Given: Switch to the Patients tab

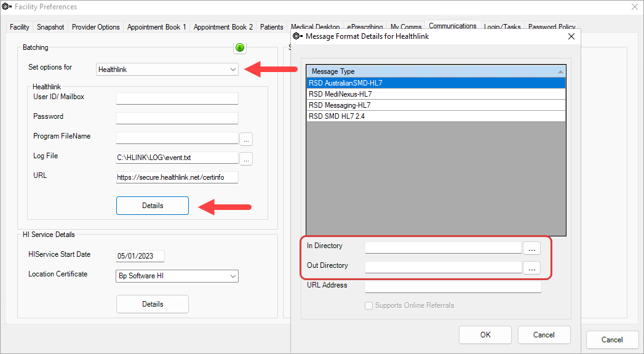Looking at the screenshot, I should tap(271, 26).
